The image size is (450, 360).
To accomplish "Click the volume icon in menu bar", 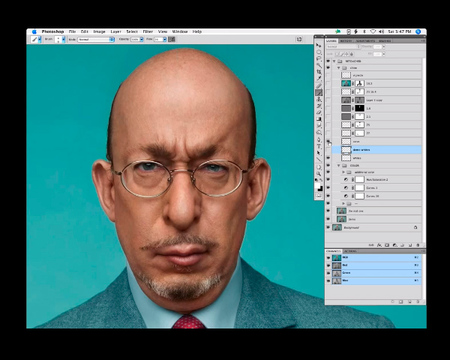I will (381, 32).
